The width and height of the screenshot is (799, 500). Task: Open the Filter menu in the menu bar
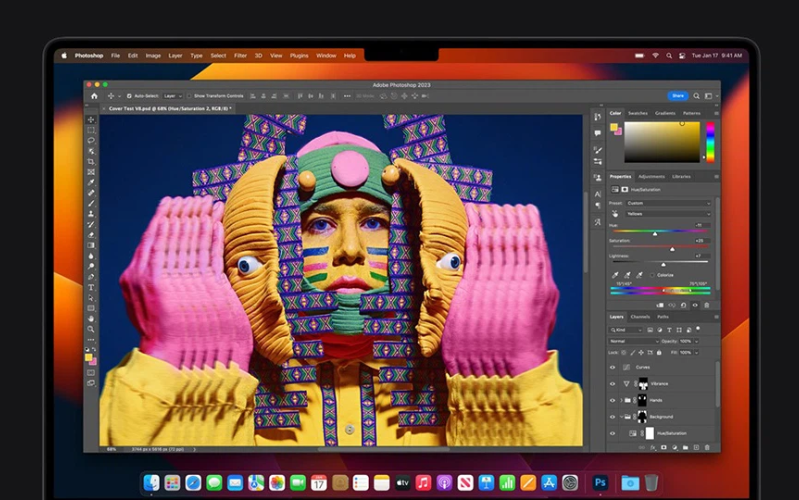click(240, 56)
